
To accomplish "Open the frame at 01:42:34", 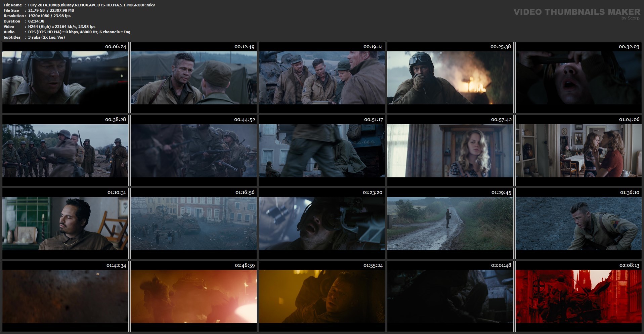I will click(x=65, y=296).
